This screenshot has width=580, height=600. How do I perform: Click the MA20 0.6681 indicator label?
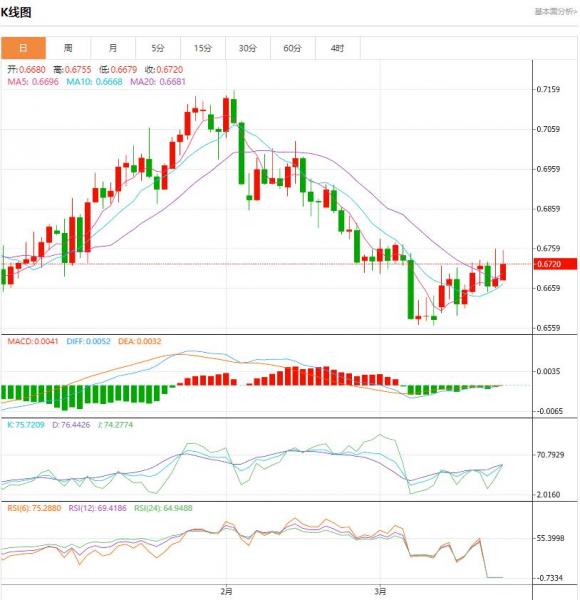tap(158, 82)
